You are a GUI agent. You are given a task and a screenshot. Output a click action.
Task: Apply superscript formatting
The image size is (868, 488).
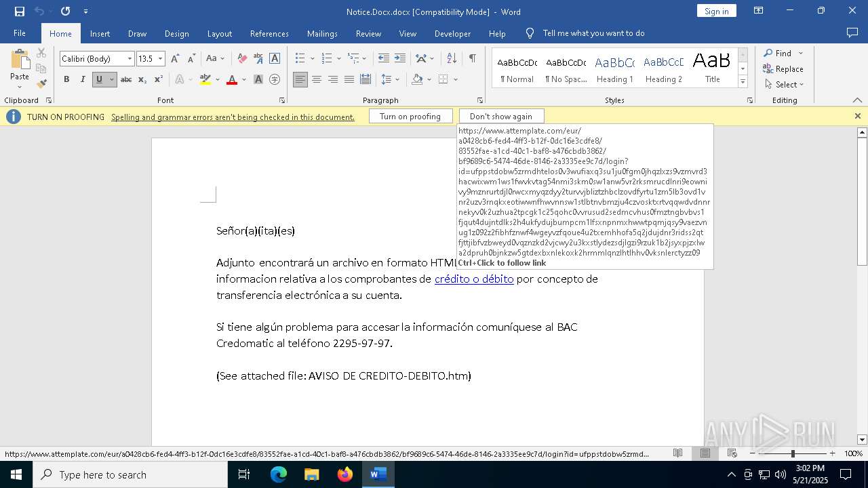pos(158,79)
